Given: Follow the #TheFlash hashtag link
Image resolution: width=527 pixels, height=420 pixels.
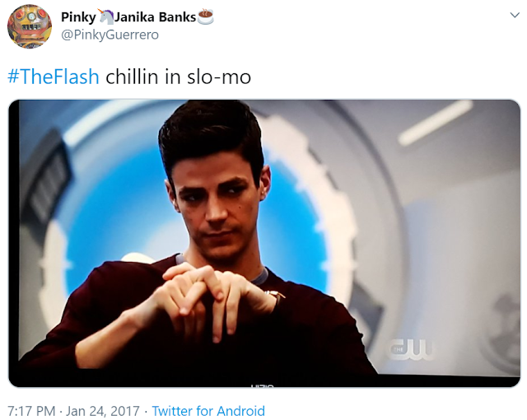Looking at the screenshot, I should pyautogui.click(x=53, y=77).
